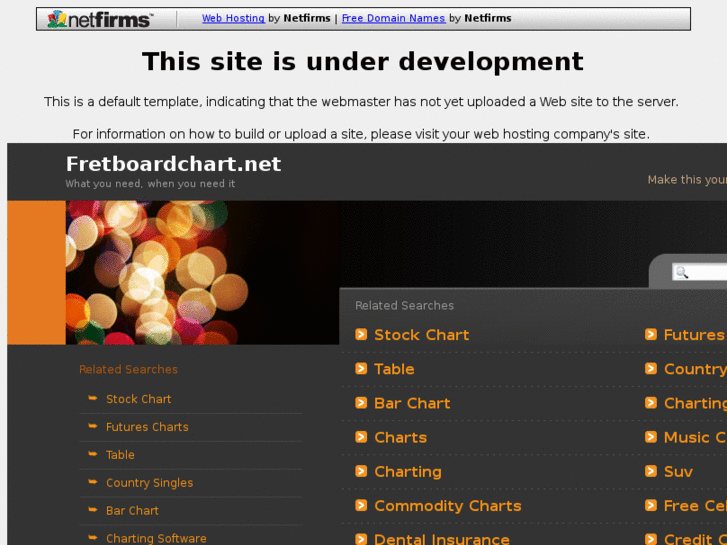
Task: Click the small arrow beside sidebar Stock Chart
Action: click(93, 398)
